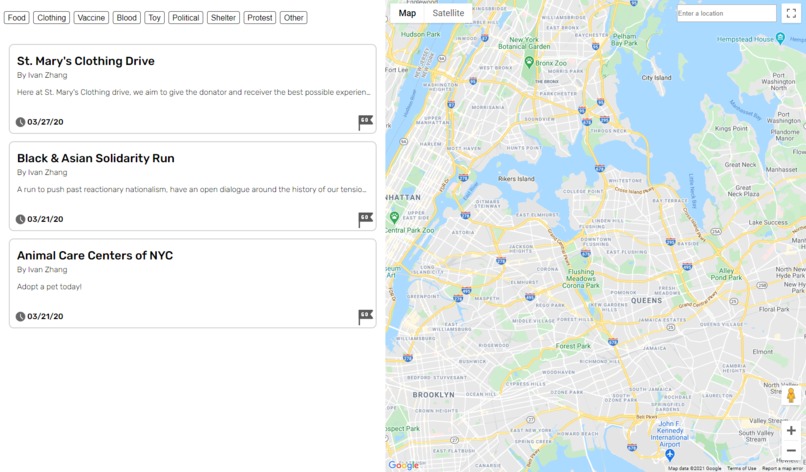Click the Bronx Zoo map marker

pyautogui.click(x=528, y=62)
